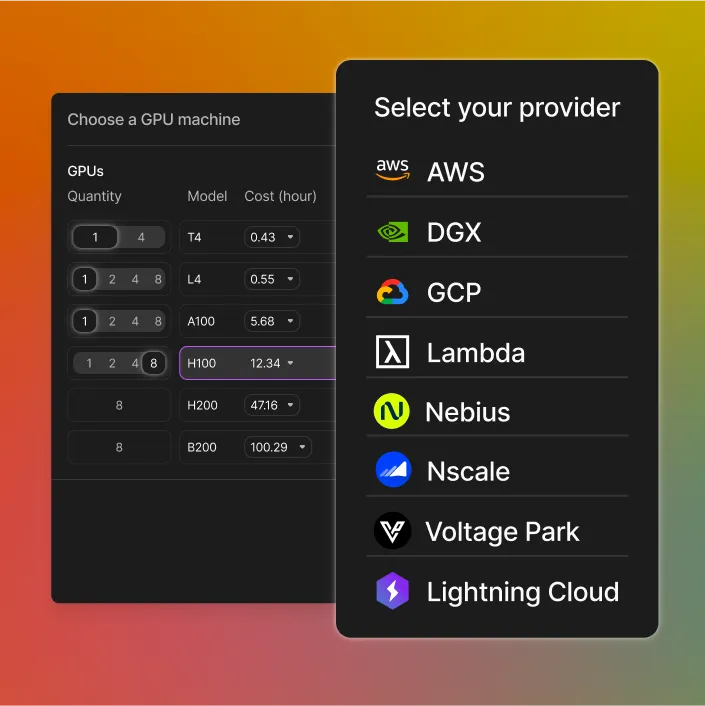Set H100 quantity to 1
The image size is (705, 706).
(89, 363)
